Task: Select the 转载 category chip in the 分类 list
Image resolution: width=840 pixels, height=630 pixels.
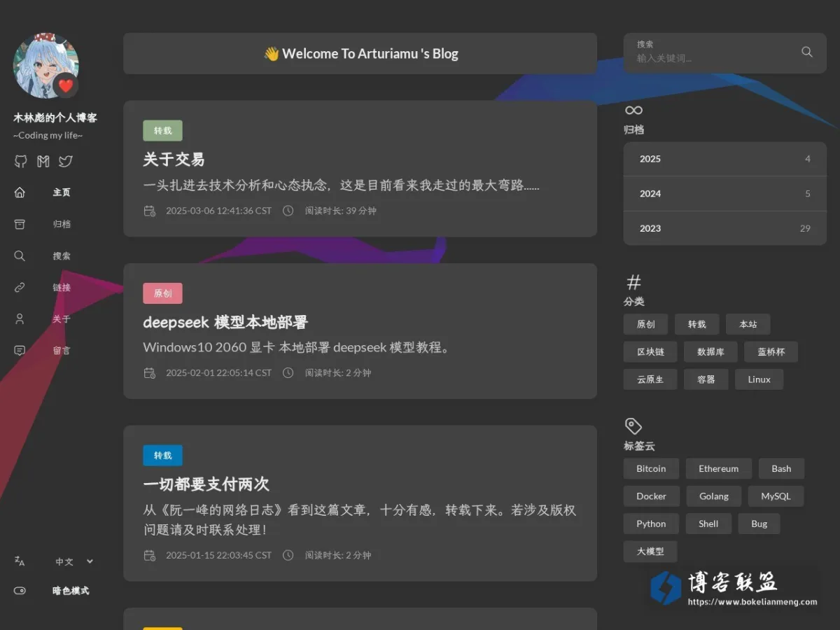Action: [696, 324]
